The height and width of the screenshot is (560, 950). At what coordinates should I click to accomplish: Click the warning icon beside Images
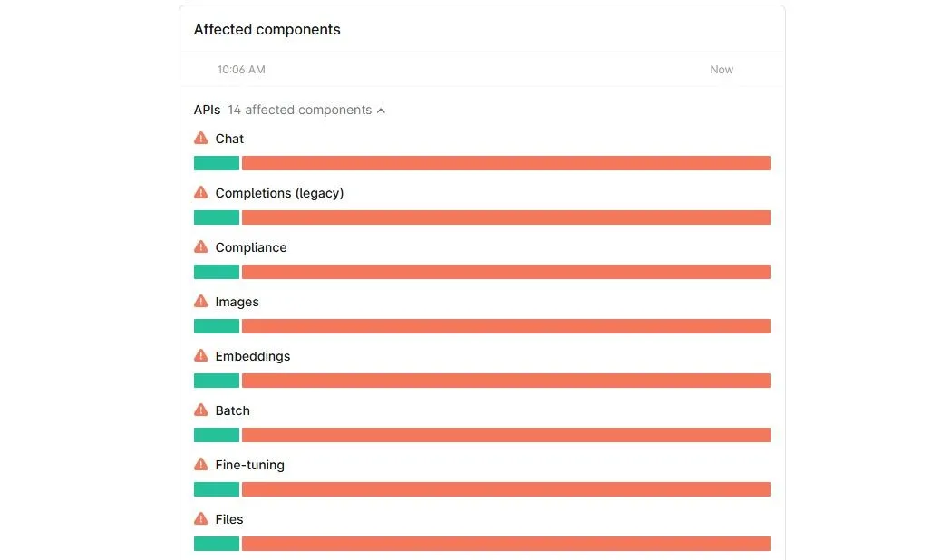point(201,301)
